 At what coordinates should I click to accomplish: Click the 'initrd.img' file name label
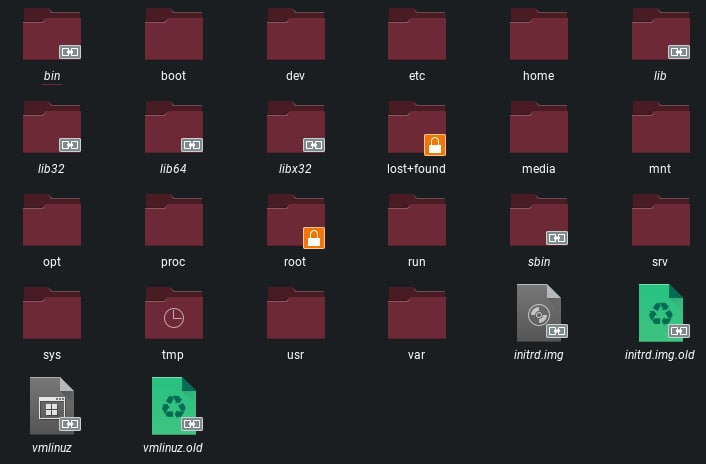pos(539,355)
